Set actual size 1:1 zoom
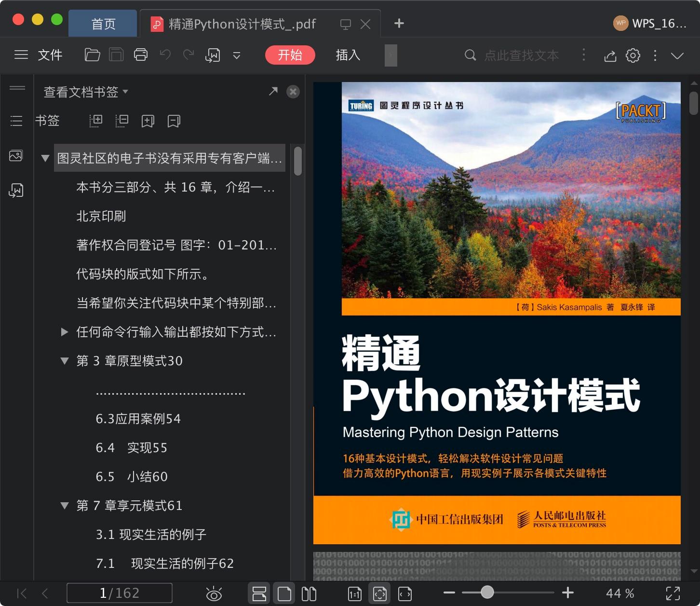This screenshot has height=606, width=700. click(x=355, y=594)
